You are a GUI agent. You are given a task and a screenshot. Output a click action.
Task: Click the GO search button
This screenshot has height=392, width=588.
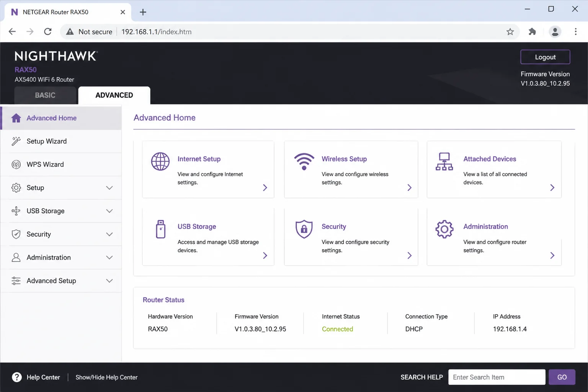[562, 377]
